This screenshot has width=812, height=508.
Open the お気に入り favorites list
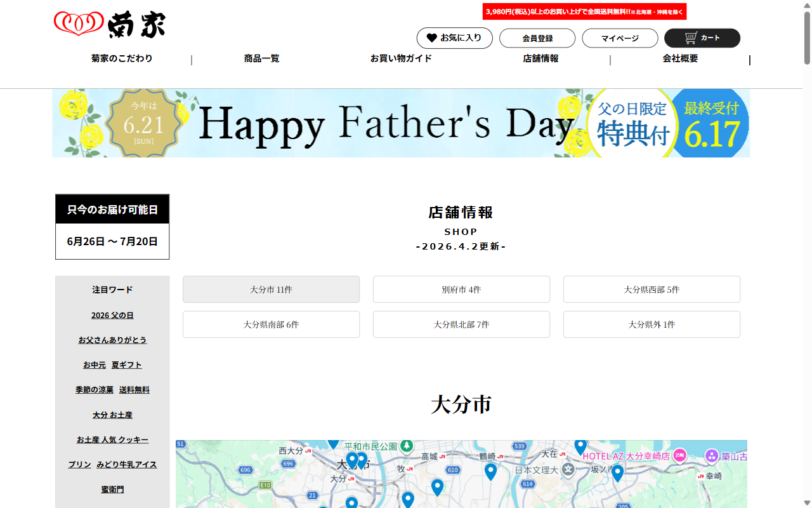[x=454, y=38]
